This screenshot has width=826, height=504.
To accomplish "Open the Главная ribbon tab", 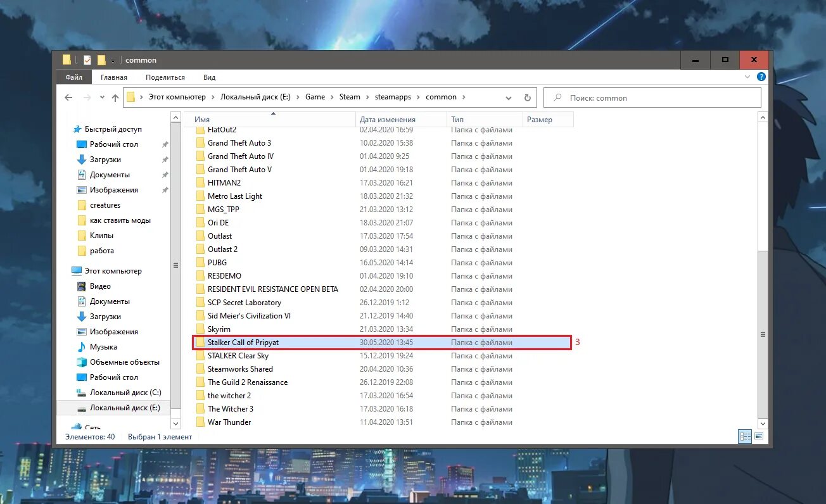I will coord(114,77).
